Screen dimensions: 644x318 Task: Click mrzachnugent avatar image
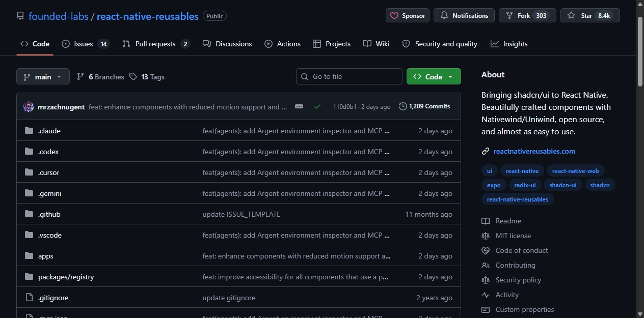click(x=29, y=107)
